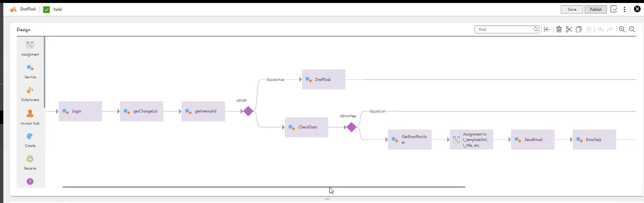Click the cut scissors icon

(569, 29)
